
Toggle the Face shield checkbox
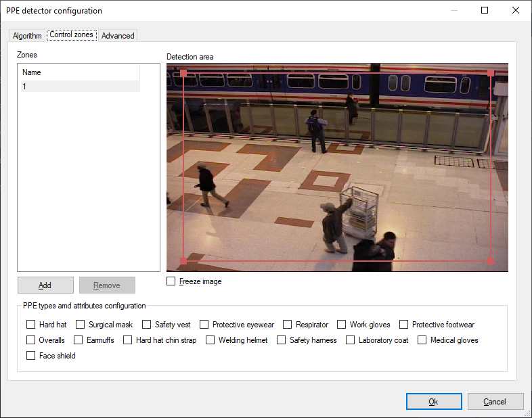pyautogui.click(x=30, y=356)
